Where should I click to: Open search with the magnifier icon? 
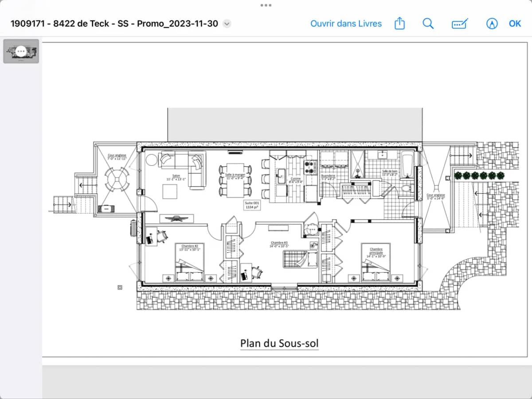[x=428, y=23]
